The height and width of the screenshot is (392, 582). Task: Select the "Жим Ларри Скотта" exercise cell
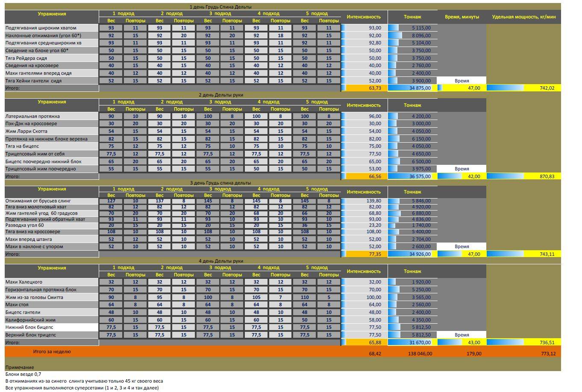pos(51,131)
